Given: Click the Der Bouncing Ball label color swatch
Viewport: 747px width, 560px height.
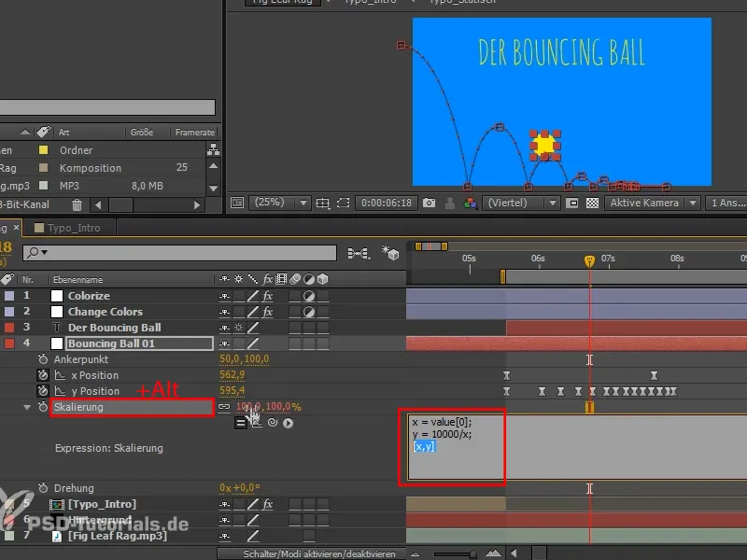Looking at the screenshot, I should pyautogui.click(x=9, y=328).
